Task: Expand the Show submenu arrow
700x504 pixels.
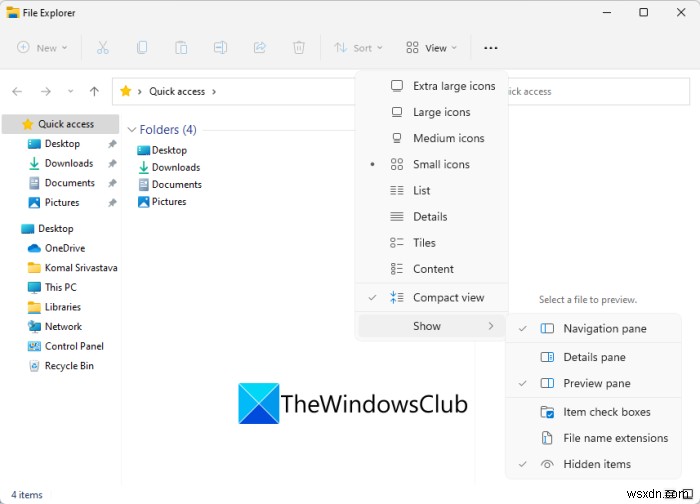Action: pos(491,326)
